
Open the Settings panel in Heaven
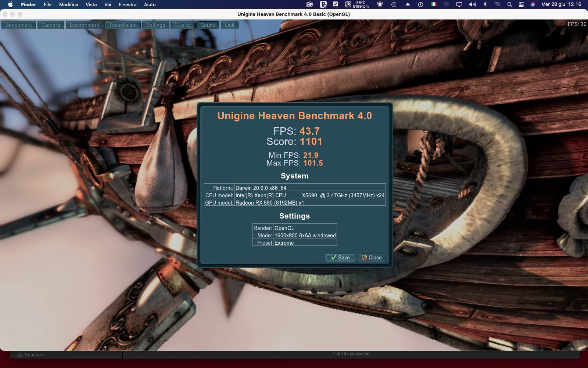click(x=155, y=25)
